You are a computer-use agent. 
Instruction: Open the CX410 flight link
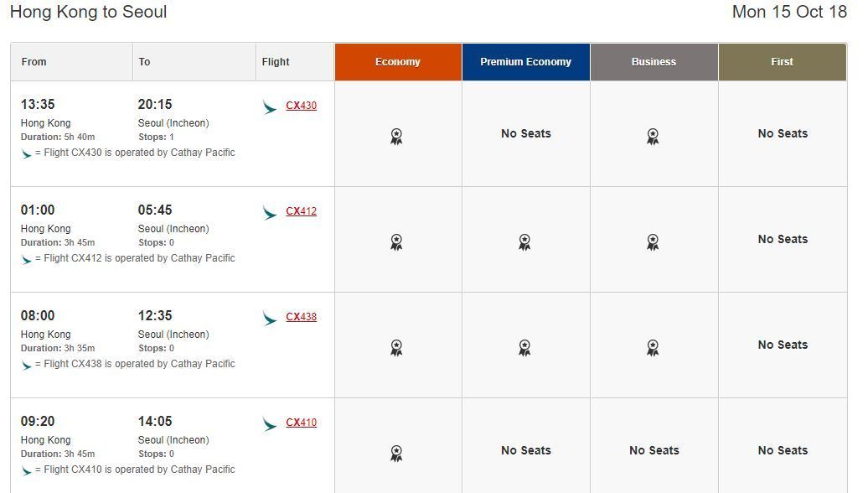pos(301,423)
